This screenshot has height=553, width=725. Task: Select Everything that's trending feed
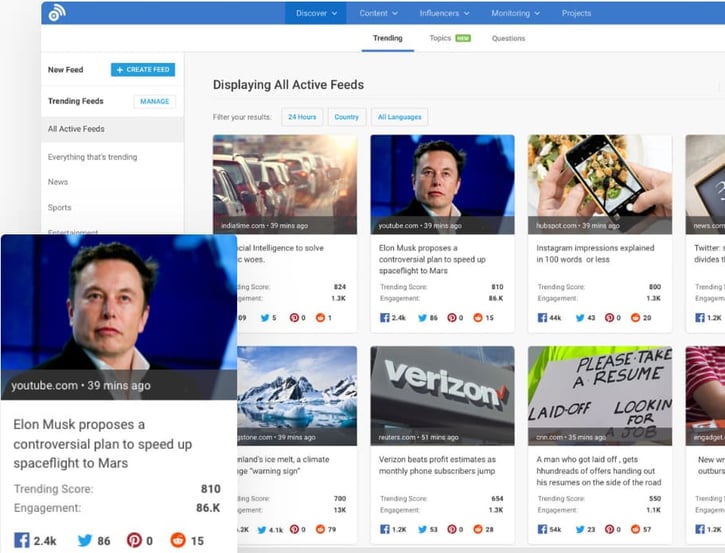click(x=92, y=157)
